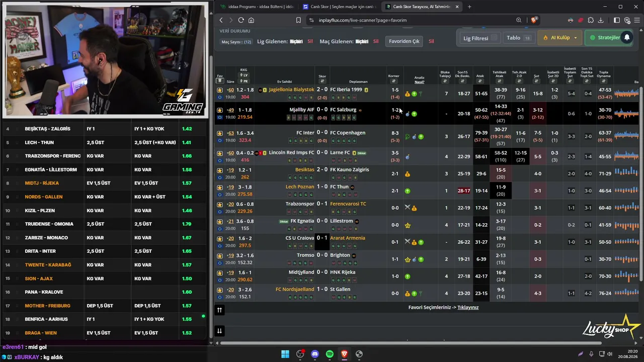Open a new browser tab
Viewport: 644px width, 362px height.
[469, 7]
